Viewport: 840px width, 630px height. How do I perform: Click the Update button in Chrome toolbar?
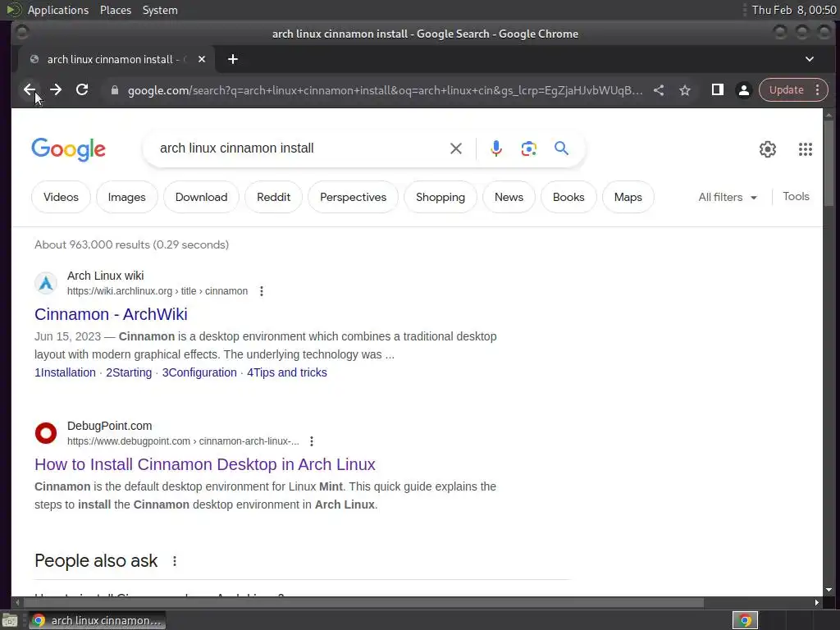786,90
